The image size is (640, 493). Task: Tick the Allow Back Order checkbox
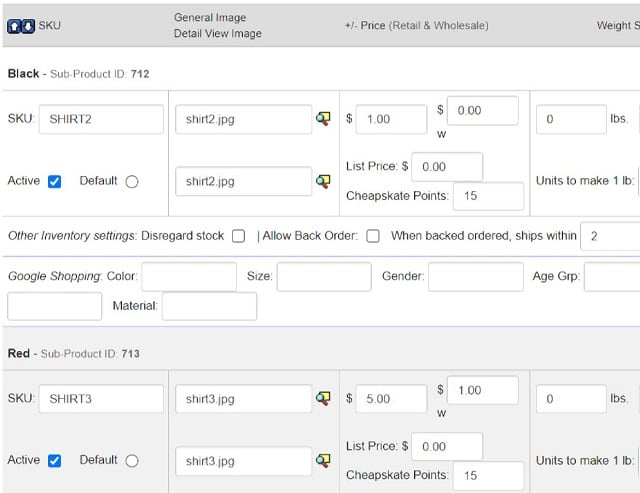coord(372,236)
